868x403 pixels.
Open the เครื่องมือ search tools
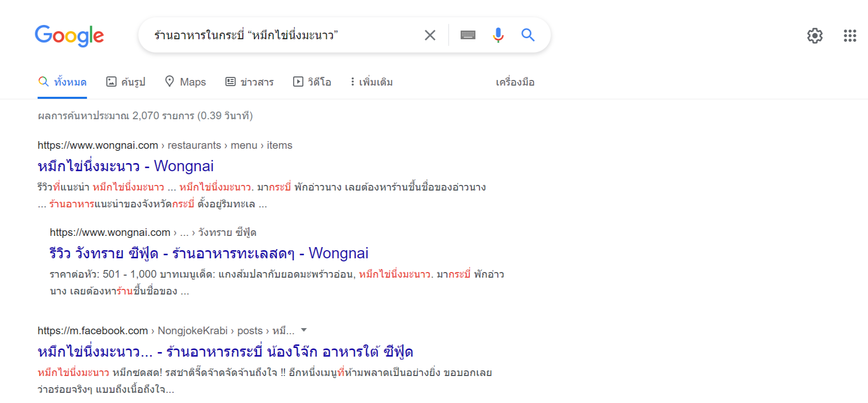(x=515, y=82)
